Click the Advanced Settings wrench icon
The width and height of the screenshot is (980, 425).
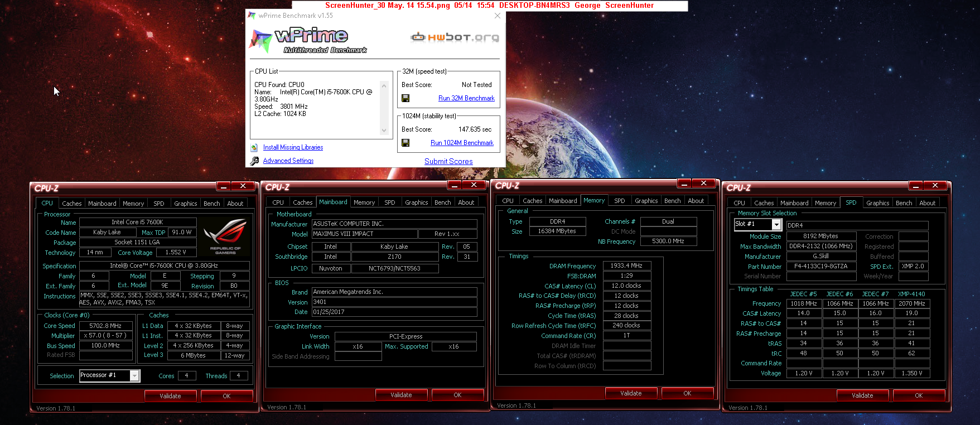pos(254,161)
